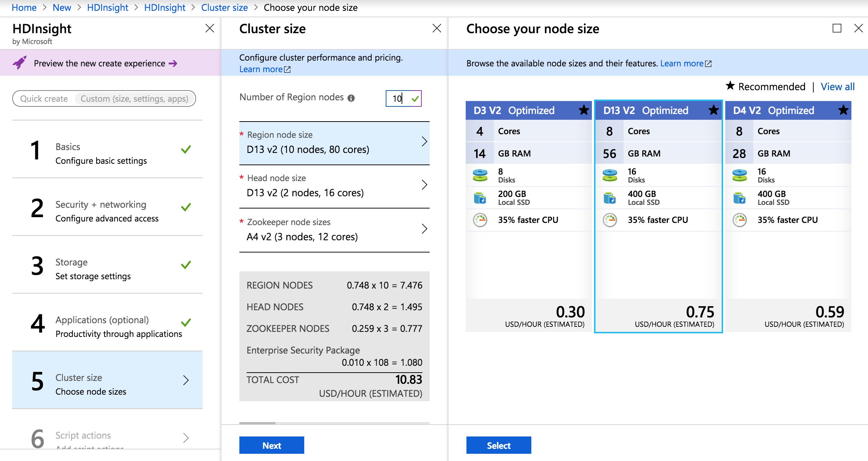Select the D13 V2 Optimized card
The image size is (868, 461).
tap(659, 216)
